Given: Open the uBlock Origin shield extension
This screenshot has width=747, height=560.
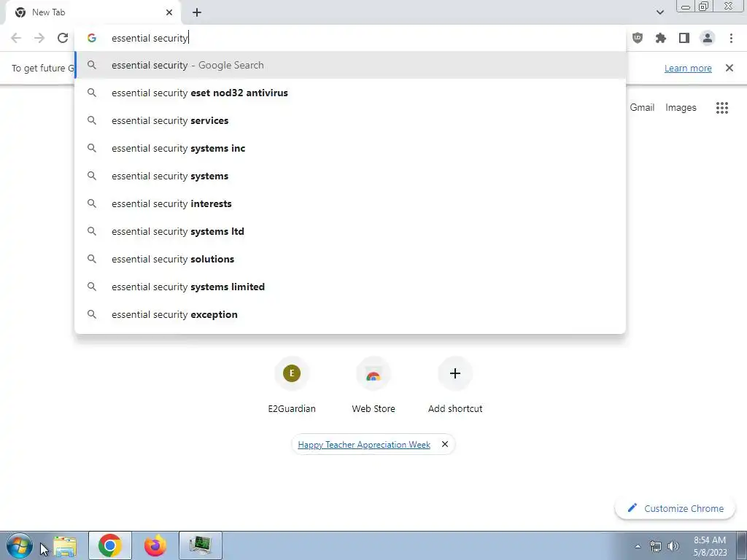Looking at the screenshot, I should pyautogui.click(x=638, y=38).
